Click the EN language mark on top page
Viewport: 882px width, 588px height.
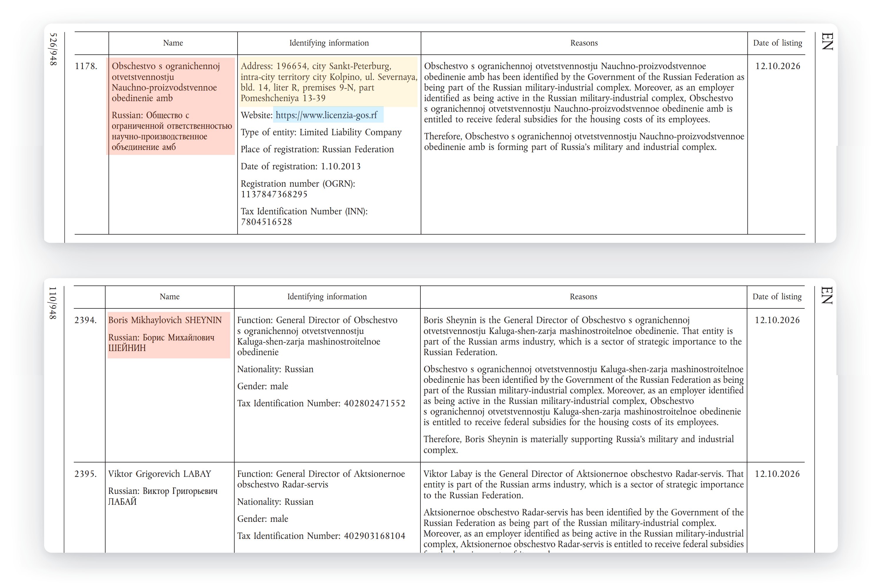827,42
